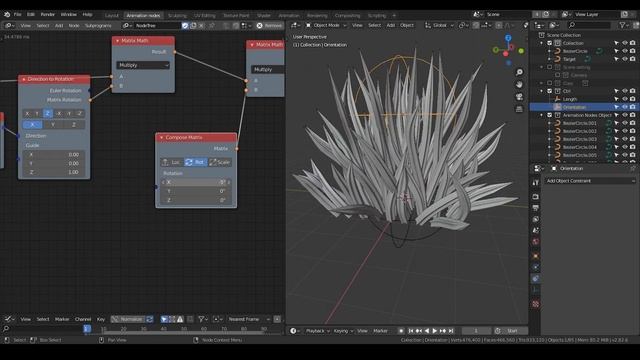Toggle perspective/orthographic grid icon
Viewport: 640px width, 360px height.
pos(519,109)
